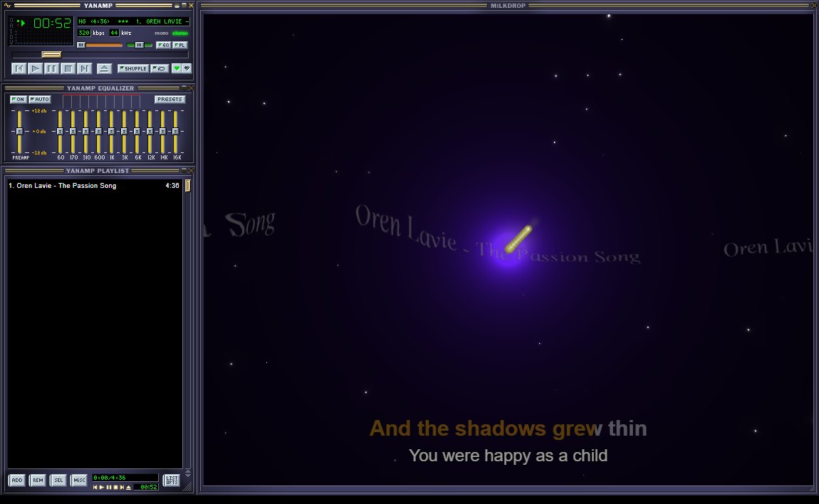Click the mono indicator
Image resolution: width=819 pixels, height=504 pixels.
[162, 33]
